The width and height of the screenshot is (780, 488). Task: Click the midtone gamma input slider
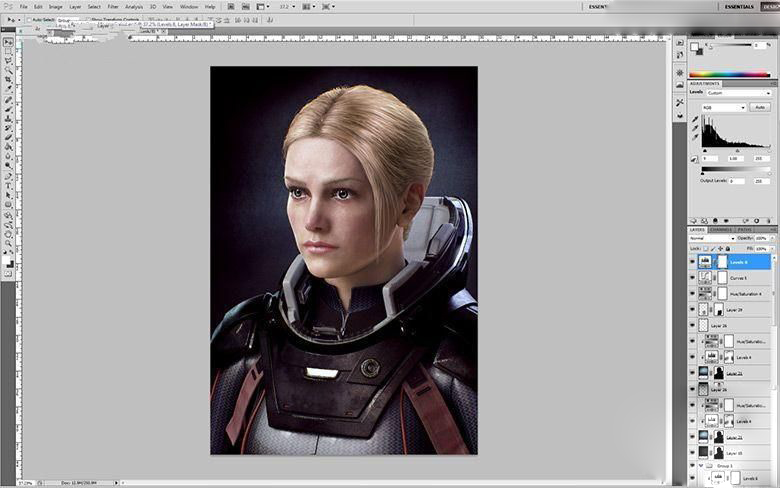737,150
